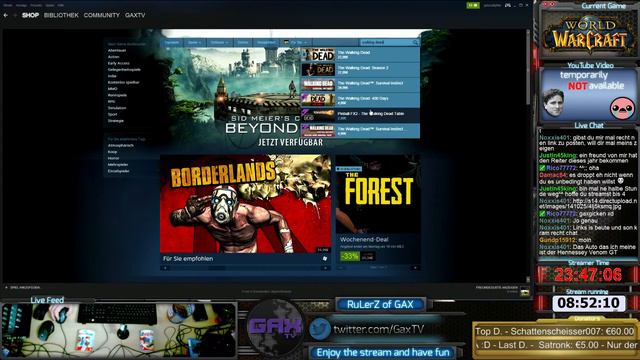
Task: Go back with the Steam back arrow
Action: 6,15
